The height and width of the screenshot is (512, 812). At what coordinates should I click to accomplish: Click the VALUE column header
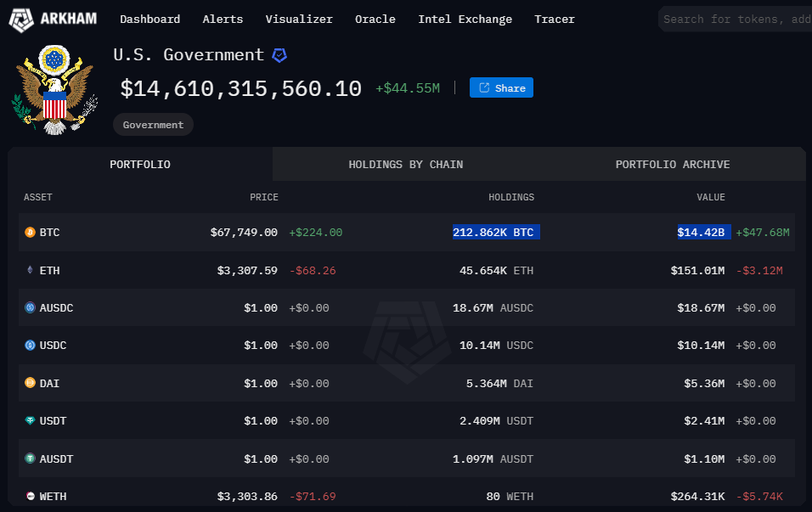point(710,197)
